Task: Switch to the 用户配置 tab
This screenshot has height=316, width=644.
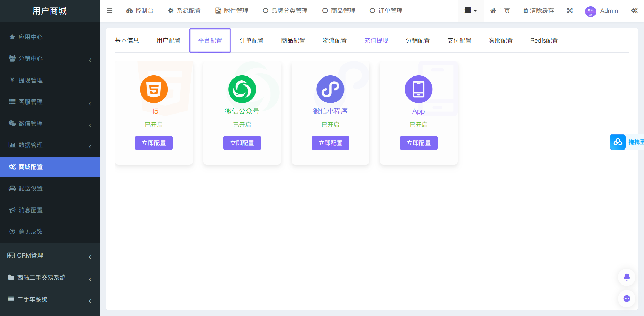Action: [x=169, y=40]
